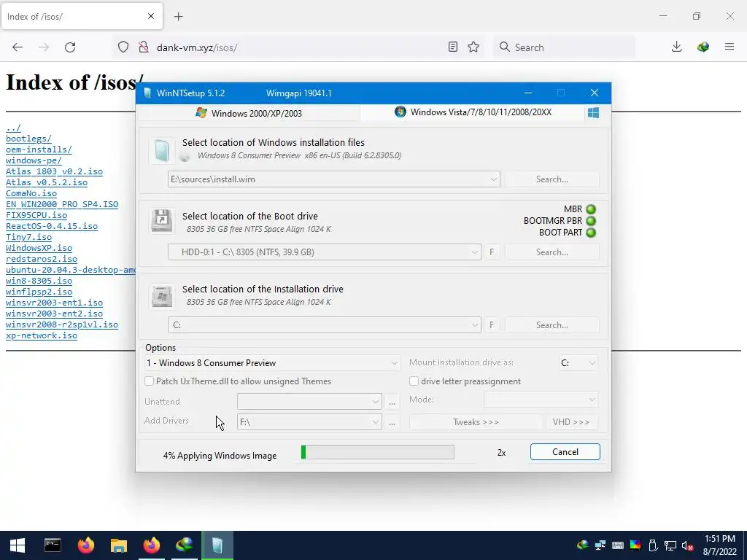Download xp-network.iso
The image size is (747, 560).
pyautogui.click(x=42, y=335)
